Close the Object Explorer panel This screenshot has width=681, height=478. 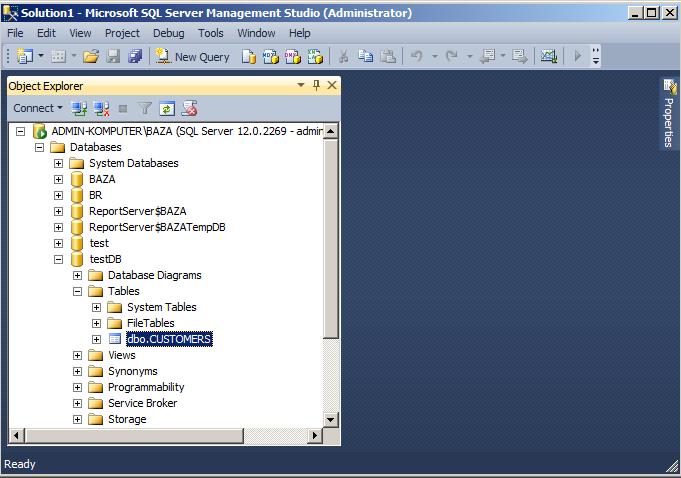[332, 85]
